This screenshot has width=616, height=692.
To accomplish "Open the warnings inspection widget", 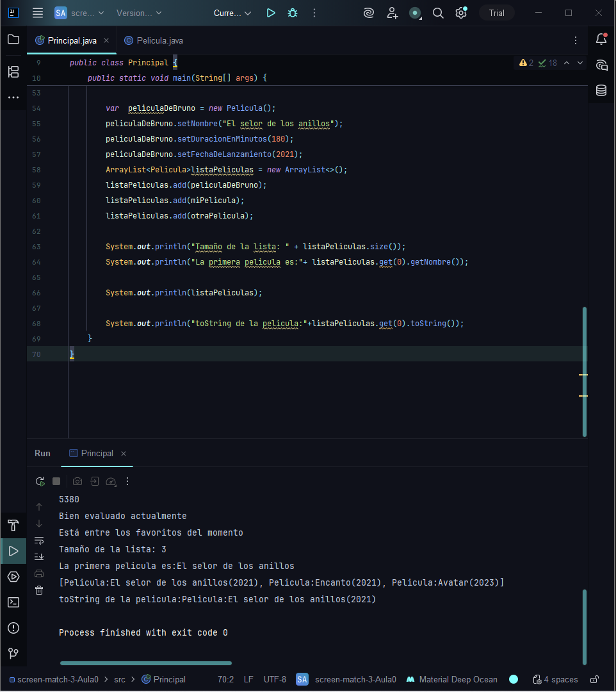I will tap(537, 63).
